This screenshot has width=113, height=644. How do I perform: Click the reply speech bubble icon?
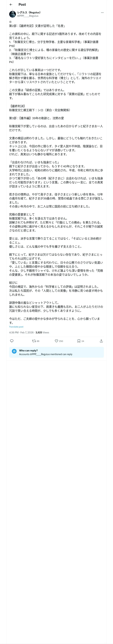click(x=12, y=341)
